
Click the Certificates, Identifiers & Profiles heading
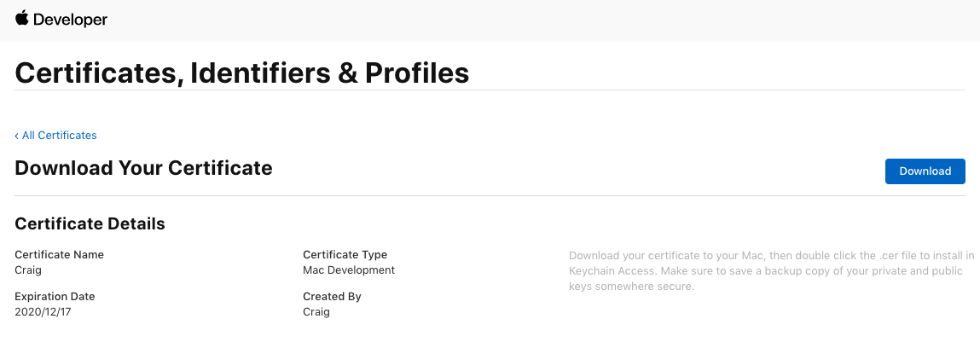[242, 73]
